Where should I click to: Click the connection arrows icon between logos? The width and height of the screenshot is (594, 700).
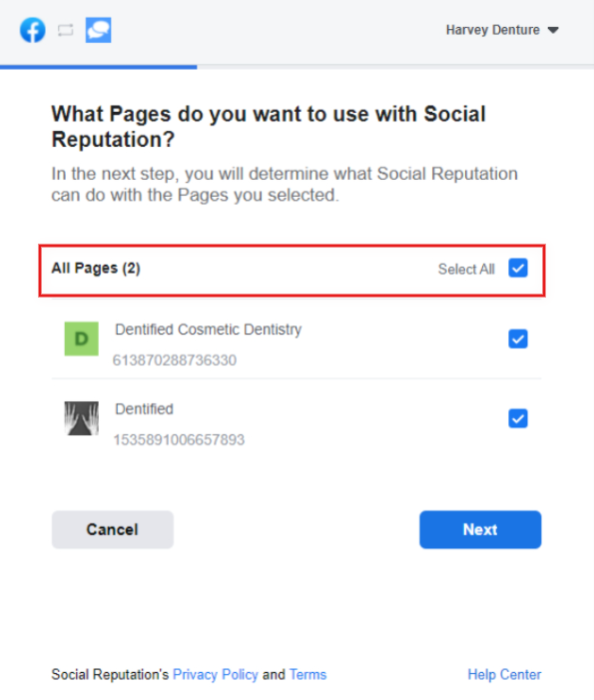66,30
